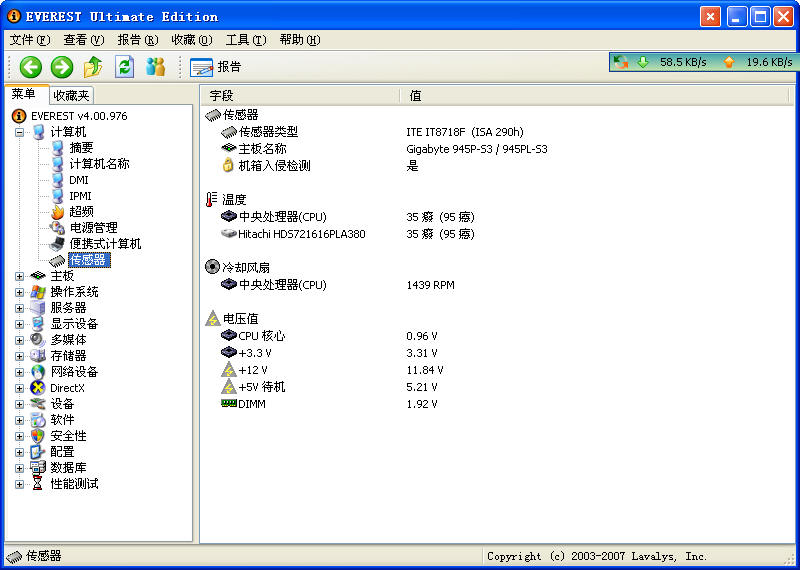Click the 1439 RPM fan value
The image size is (800, 570).
click(430, 285)
